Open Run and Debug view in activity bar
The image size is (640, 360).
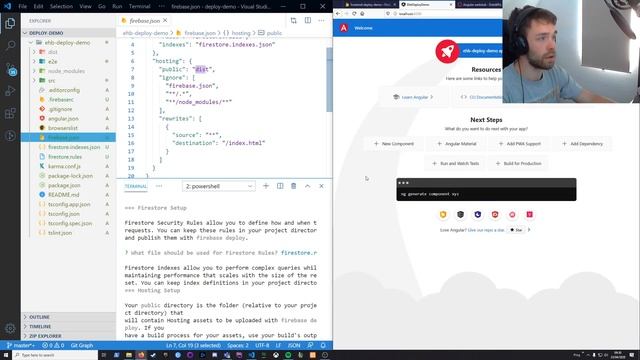[x=10, y=91]
